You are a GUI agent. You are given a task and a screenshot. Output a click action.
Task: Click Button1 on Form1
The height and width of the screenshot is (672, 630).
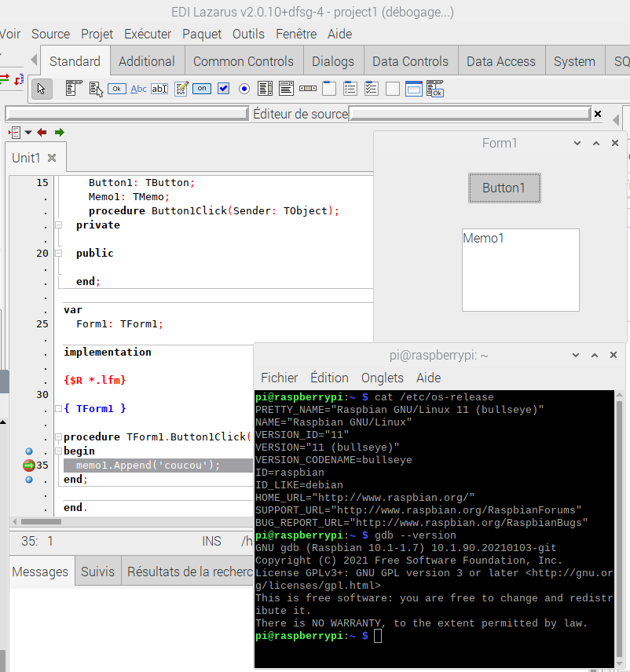tap(504, 188)
